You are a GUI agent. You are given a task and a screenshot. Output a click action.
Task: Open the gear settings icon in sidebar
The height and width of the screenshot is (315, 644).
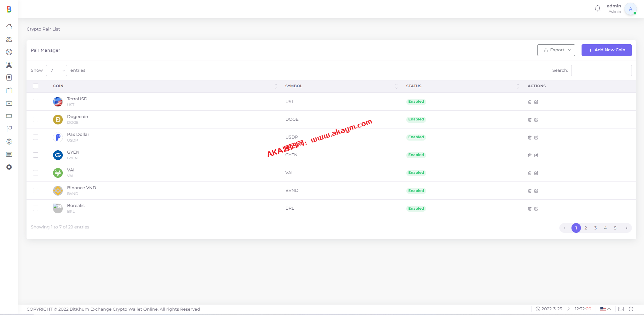9,142
